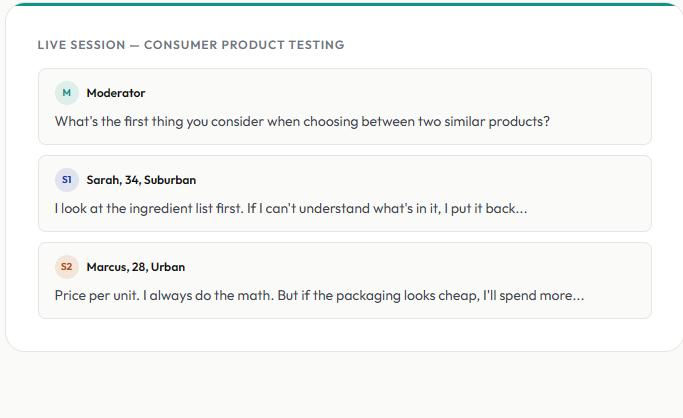Click Sarah's response about the ingredient list
Image resolution: width=683 pixels, height=418 pixels.
pyautogui.click(x=290, y=209)
